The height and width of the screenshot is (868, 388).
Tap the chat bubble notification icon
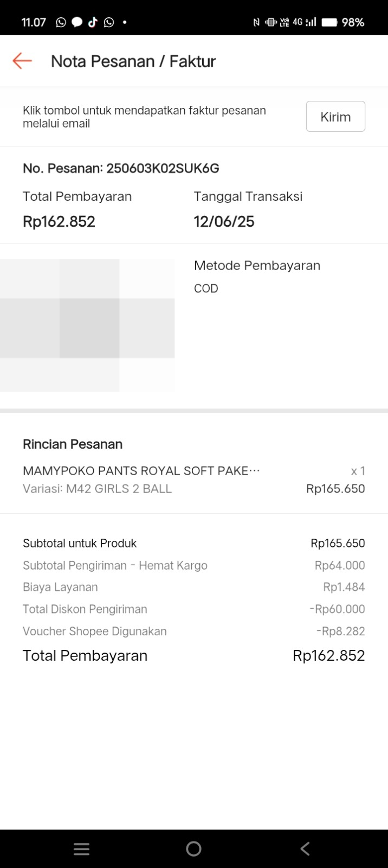(77, 22)
